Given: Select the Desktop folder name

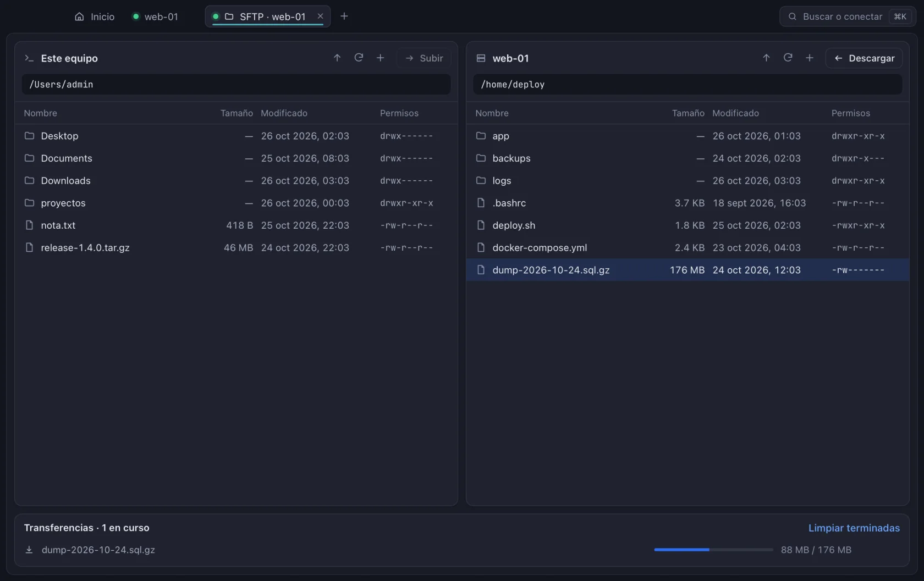Looking at the screenshot, I should [x=59, y=136].
